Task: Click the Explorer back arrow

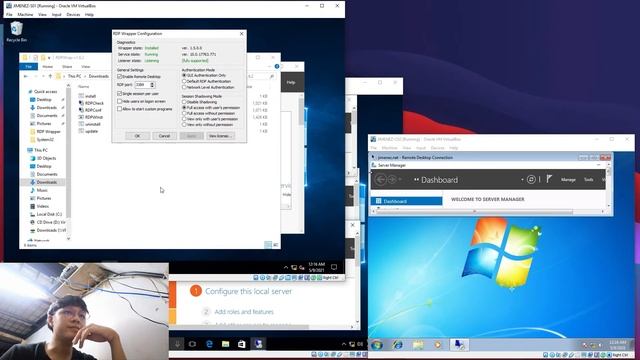Action: pyautogui.click(x=26, y=76)
